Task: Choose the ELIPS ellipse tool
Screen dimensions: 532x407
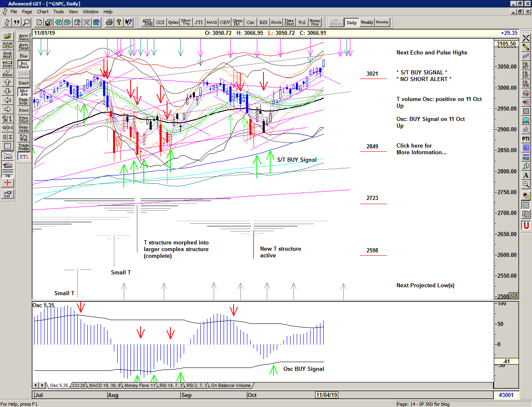Action: click(526, 121)
